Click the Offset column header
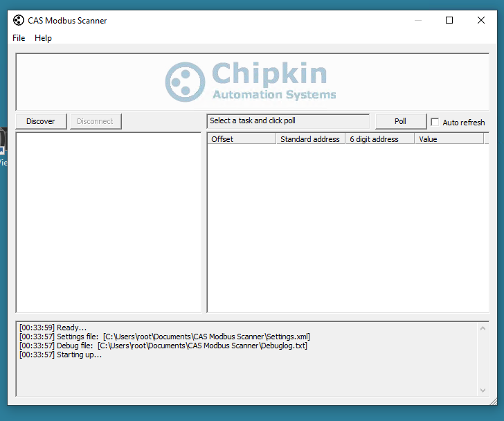 242,139
